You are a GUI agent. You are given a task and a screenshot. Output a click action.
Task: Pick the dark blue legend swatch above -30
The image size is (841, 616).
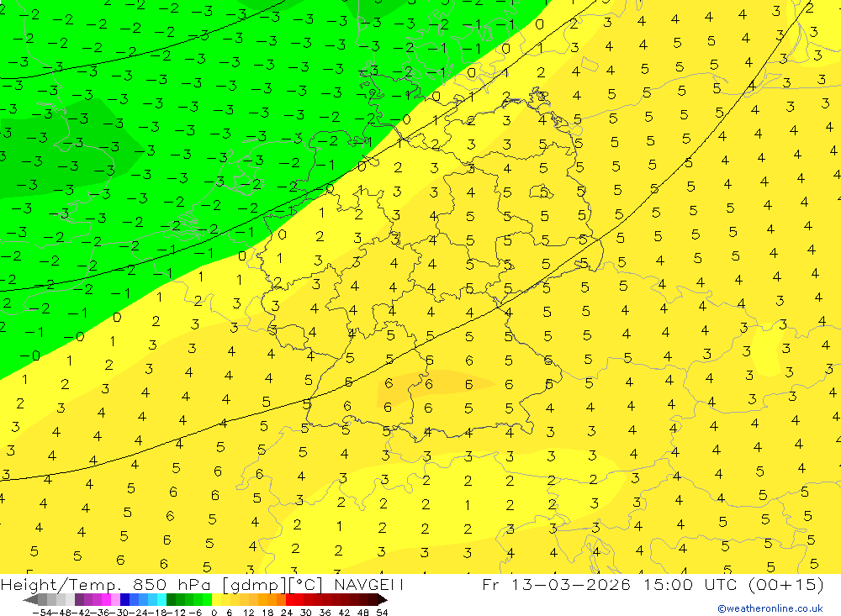point(125,599)
